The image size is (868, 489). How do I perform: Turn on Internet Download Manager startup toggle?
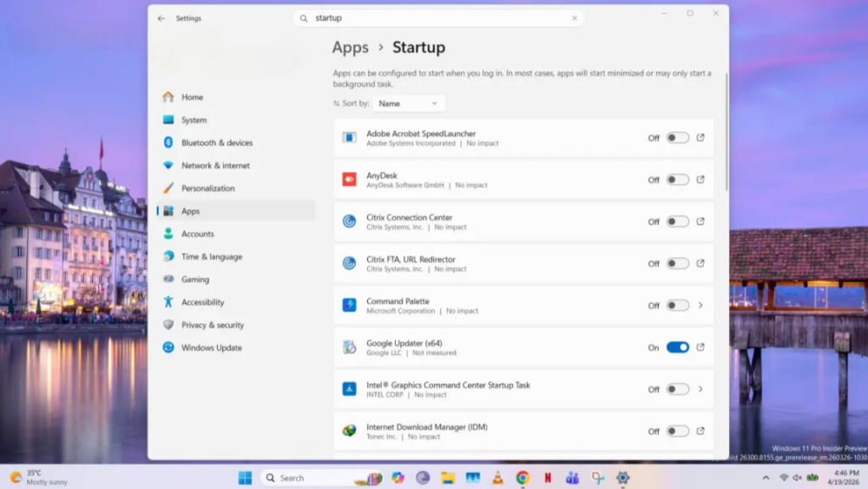(x=677, y=431)
